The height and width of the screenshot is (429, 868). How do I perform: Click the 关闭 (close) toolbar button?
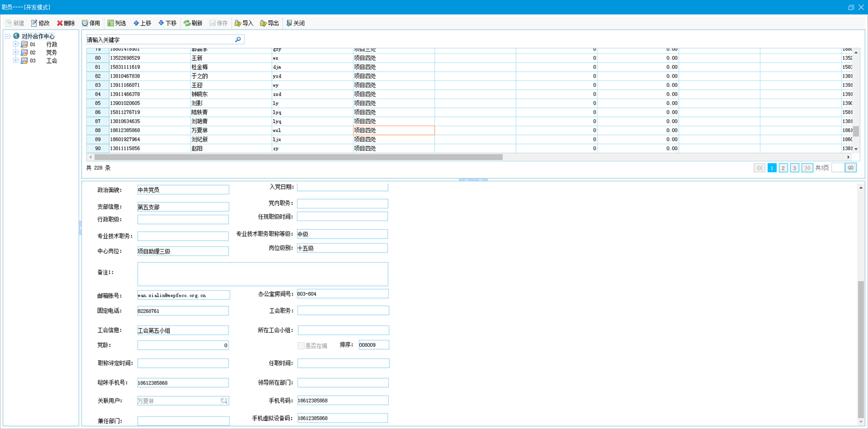(295, 23)
